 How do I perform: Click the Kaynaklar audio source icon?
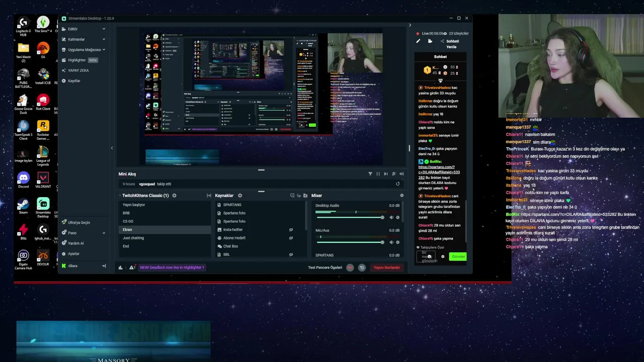pyautogui.click(x=299, y=196)
